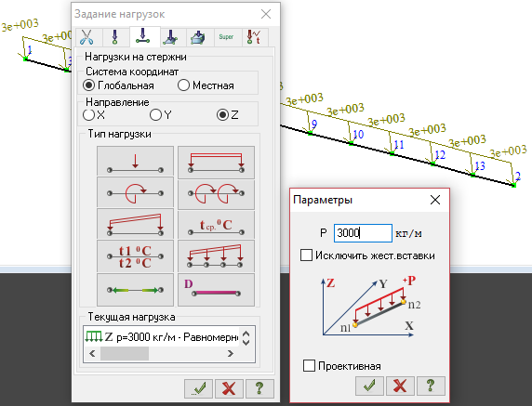Viewport: 532px width, 406px height.
Task: Open the scissors delete loads tab
Action: [87, 37]
